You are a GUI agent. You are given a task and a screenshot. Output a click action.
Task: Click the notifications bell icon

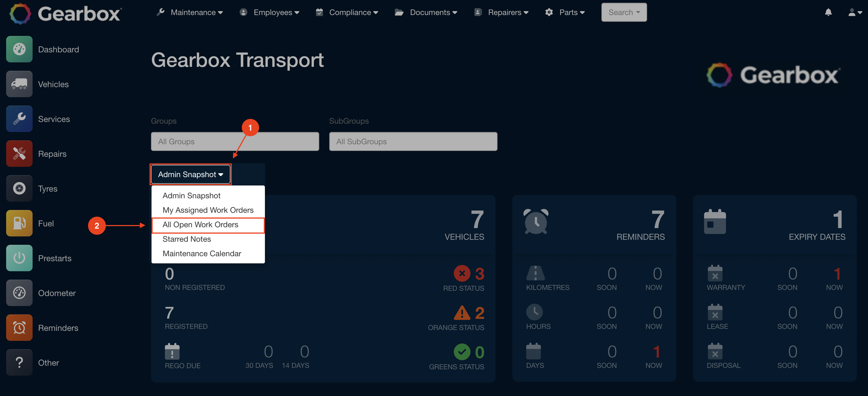828,13
